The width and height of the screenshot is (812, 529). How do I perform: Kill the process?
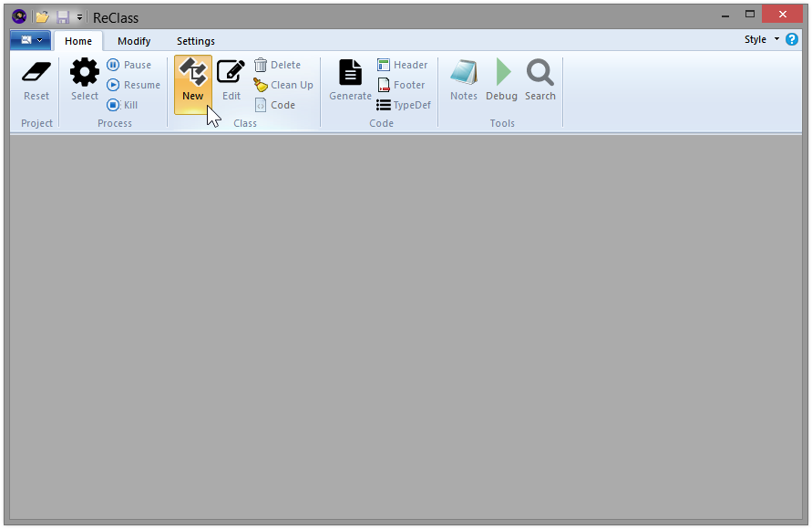click(122, 105)
